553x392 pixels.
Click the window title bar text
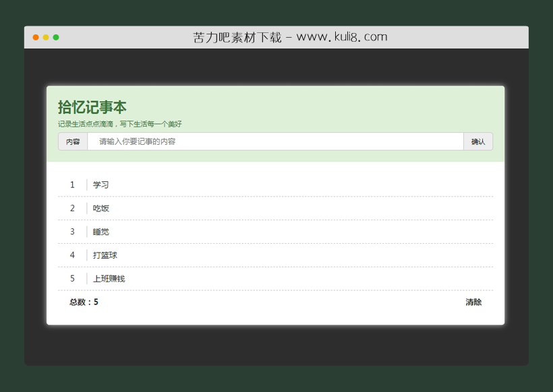[290, 36]
